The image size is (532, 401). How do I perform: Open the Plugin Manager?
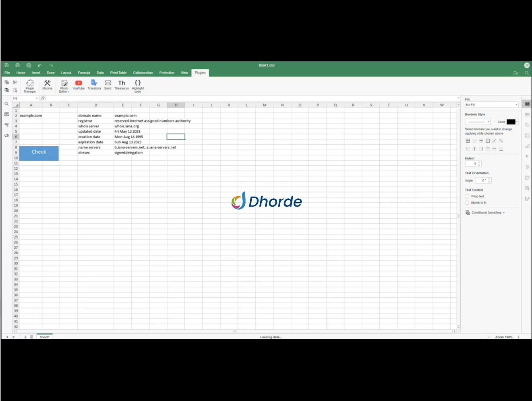(30, 86)
